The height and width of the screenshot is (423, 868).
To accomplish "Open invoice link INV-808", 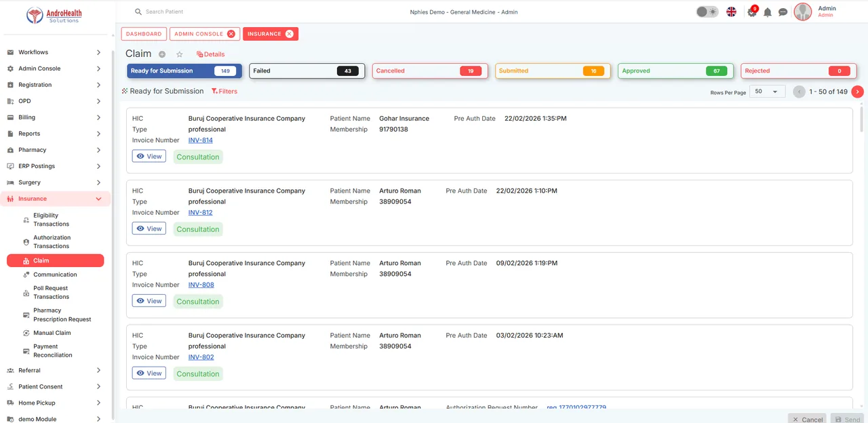I will (x=201, y=285).
